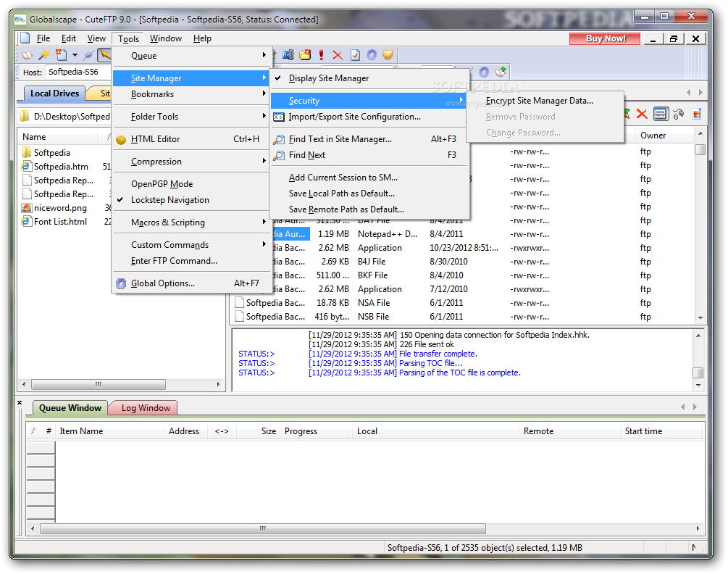Viewport: 728px width, 574px height.
Task: Expand the Bookmarks submenu
Action: (x=191, y=94)
